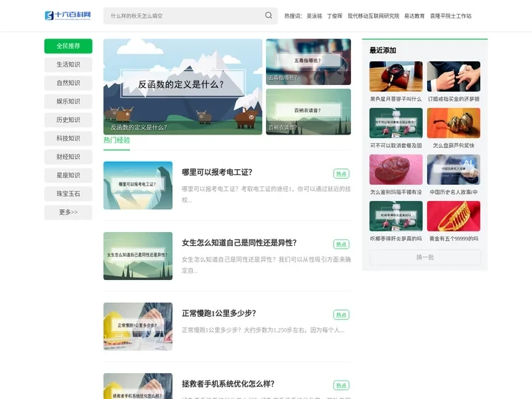Image resolution: width=532 pixels, height=399 pixels.
Task: Open thumbnail for 女生怎么知道自己是同性还是异性
Action: tap(137, 256)
